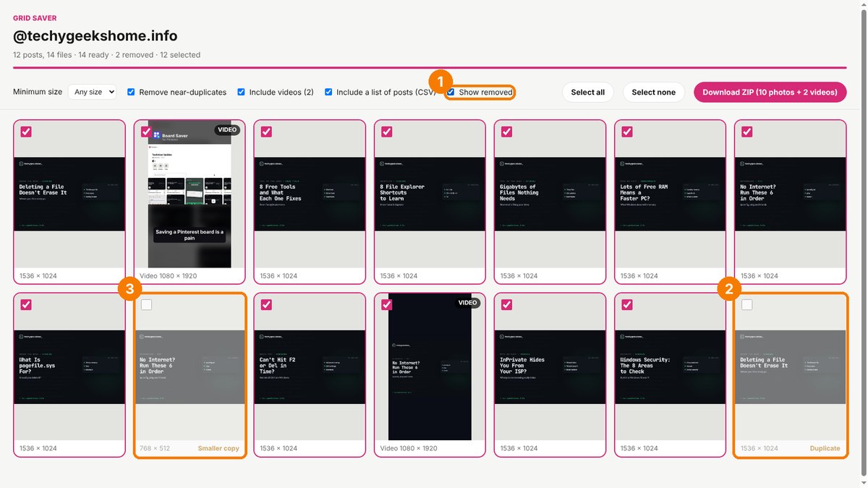Click the 'Smaller copy' label
The image size is (868, 488).
(218, 448)
